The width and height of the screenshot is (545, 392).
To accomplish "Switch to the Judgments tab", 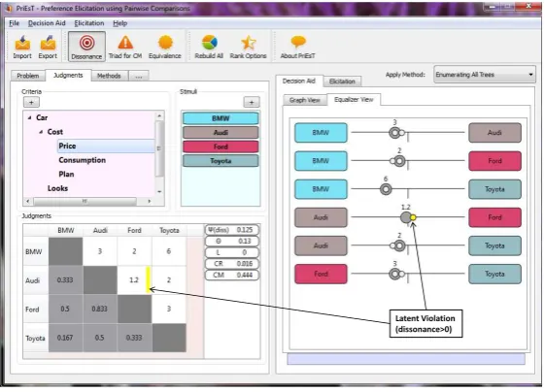I will point(68,76).
